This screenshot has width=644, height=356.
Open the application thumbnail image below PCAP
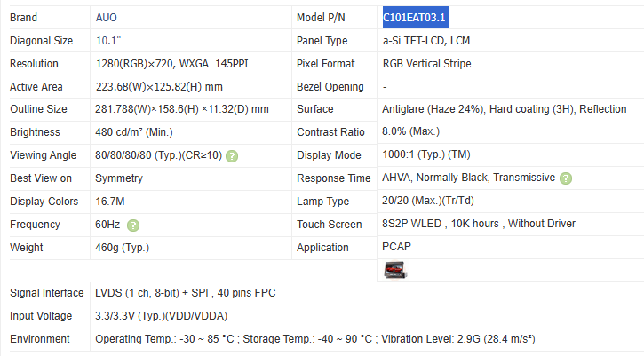[x=395, y=270]
